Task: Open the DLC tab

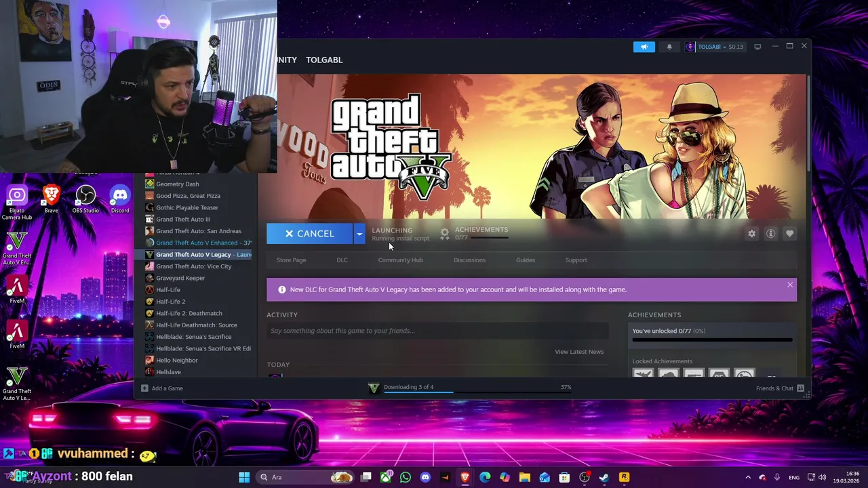Action: pos(342,260)
